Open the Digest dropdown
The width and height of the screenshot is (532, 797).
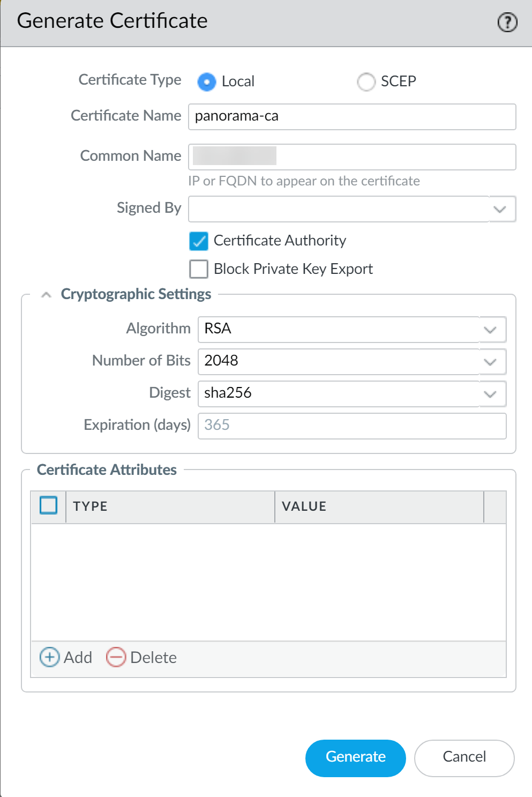(x=490, y=394)
